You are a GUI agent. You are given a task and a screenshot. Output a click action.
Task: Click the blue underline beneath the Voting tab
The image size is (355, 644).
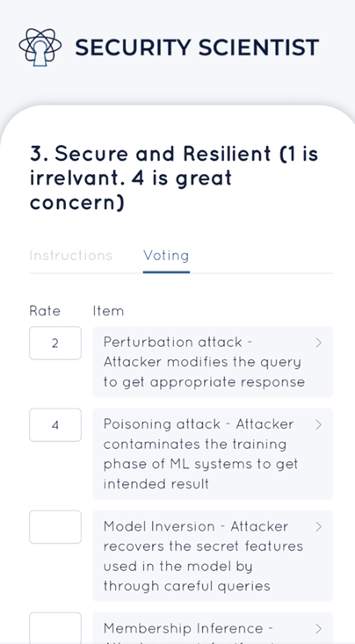point(166,271)
